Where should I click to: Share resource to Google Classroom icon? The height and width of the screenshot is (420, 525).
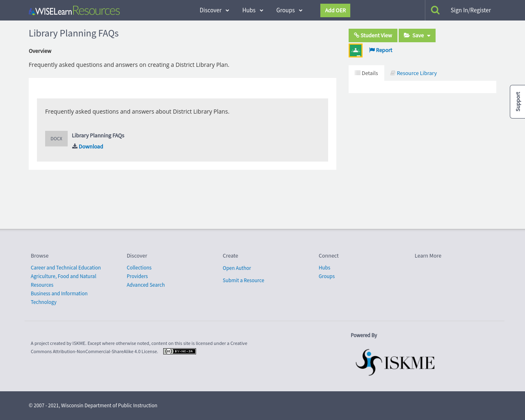pos(355,50)
